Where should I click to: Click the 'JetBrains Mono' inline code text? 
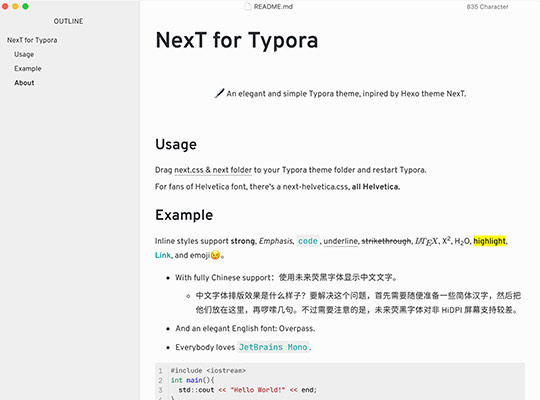273,347
